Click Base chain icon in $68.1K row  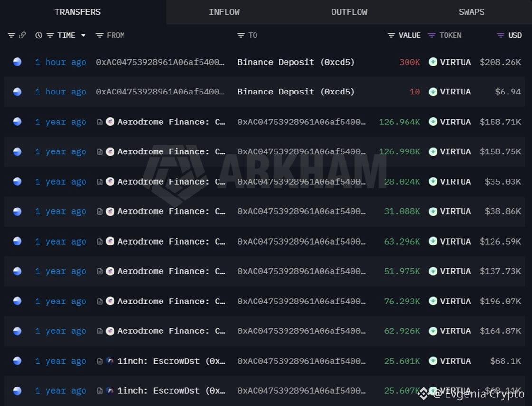17,361
